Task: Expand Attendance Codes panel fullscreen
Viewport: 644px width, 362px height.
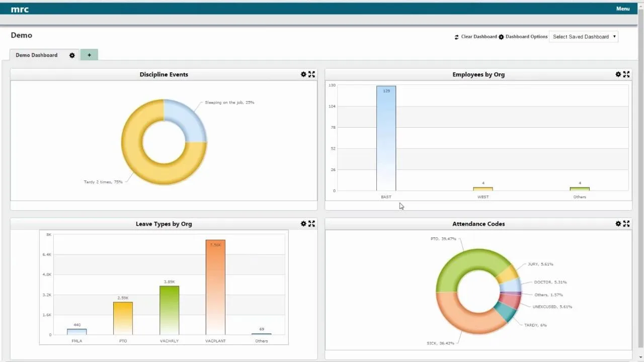Action: (626, 224)
